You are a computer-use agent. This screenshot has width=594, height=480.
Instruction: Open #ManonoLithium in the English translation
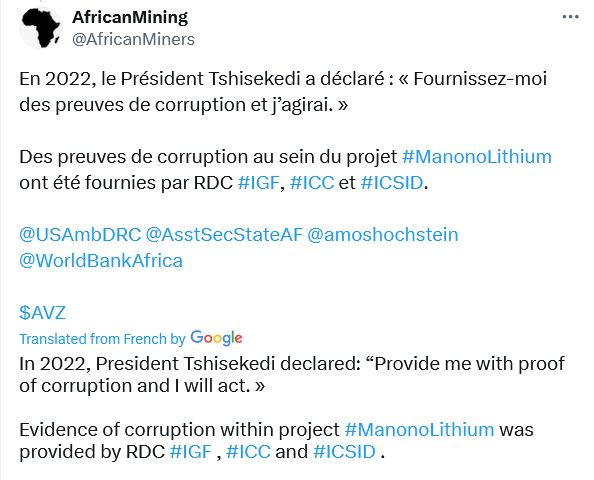coord(419,430)
